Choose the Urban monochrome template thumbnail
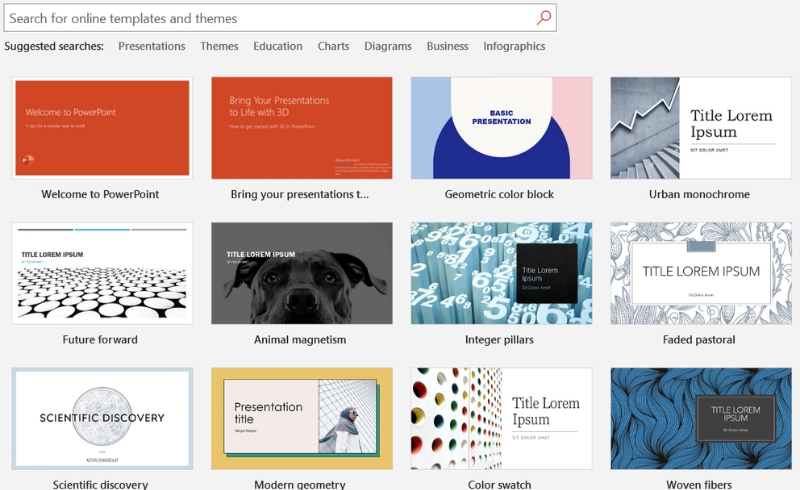The image size is (800, 490). coord(701,128)
